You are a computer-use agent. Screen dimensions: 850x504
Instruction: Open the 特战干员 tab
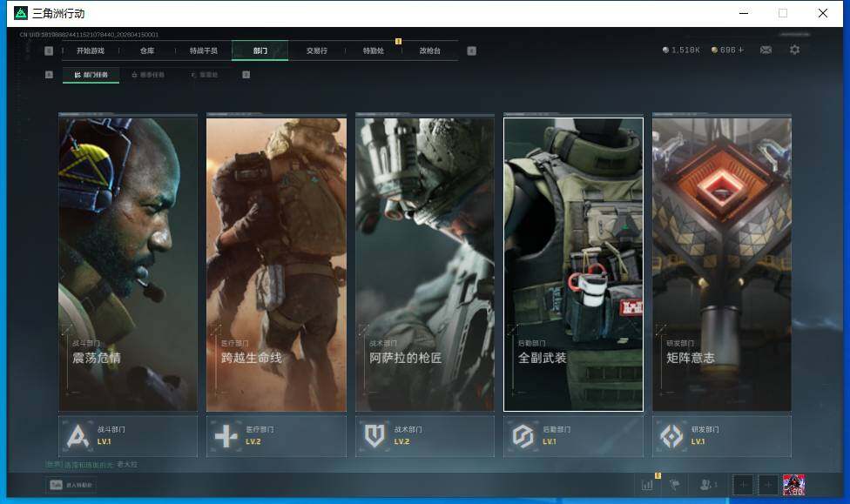pyautogui.click(x=203, y=50)
